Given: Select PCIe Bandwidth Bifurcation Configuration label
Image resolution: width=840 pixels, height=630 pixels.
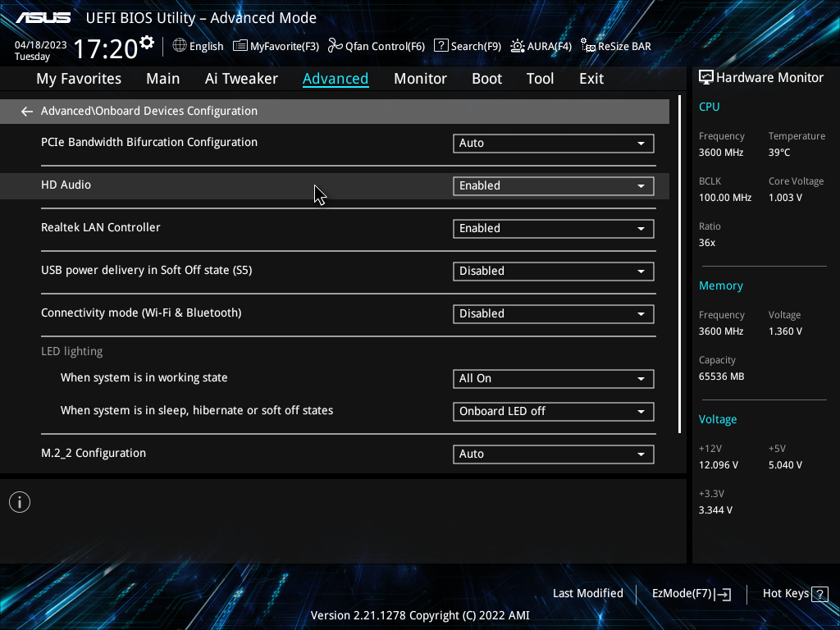Looking at the screenshot, I should click(x=149, y=143).
